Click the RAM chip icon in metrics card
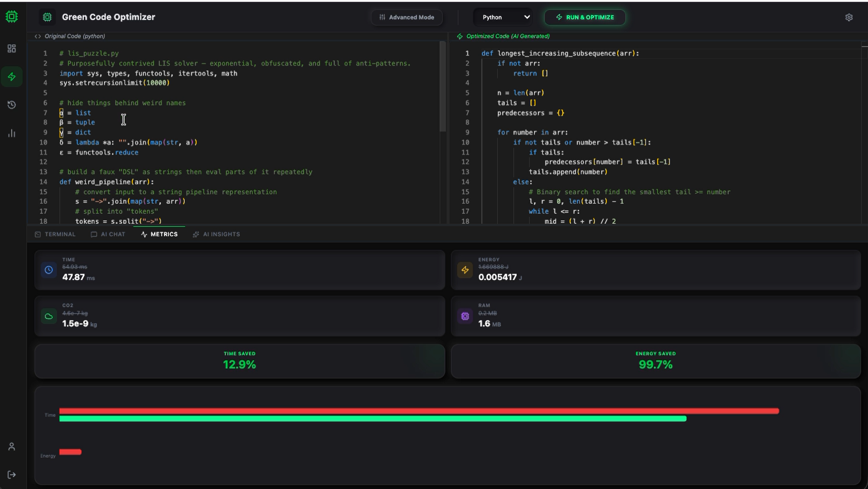 (x=465, y=316)
